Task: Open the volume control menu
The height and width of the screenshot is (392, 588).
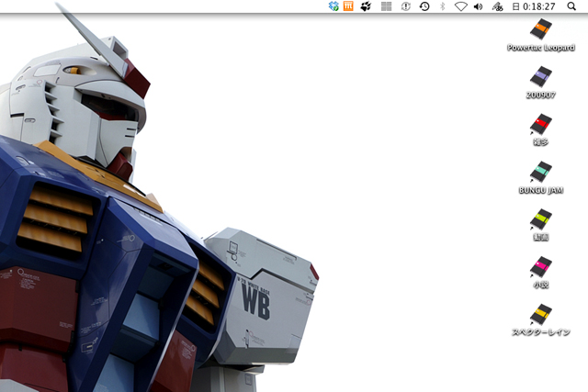Action: pos(478,6)
